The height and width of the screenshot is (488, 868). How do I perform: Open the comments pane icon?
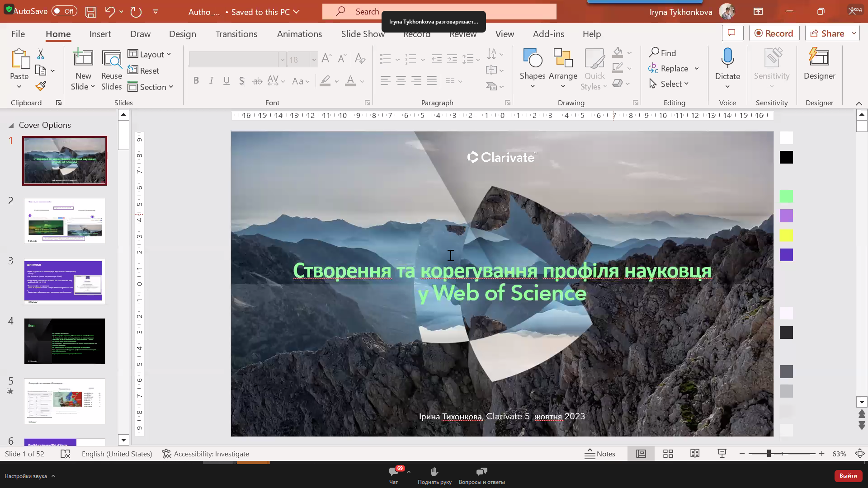tap(732, 33)
